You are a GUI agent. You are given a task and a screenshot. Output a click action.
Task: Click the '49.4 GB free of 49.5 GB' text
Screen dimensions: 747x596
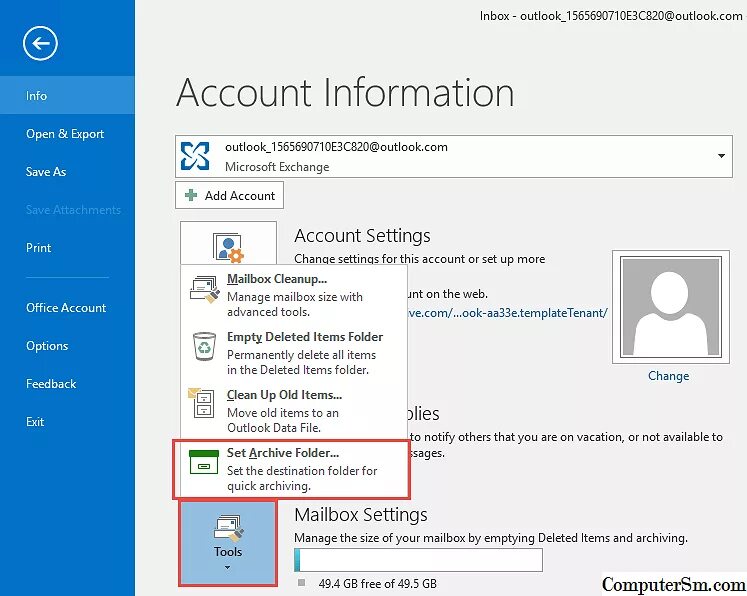pyautogui.click(x=377, y=584)
